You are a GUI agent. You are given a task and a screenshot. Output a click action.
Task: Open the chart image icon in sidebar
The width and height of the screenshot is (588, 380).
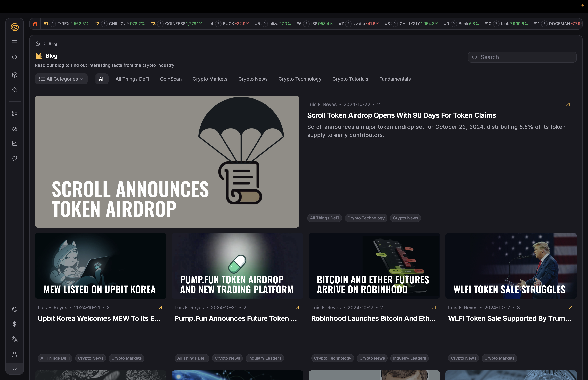coord(15,143)
